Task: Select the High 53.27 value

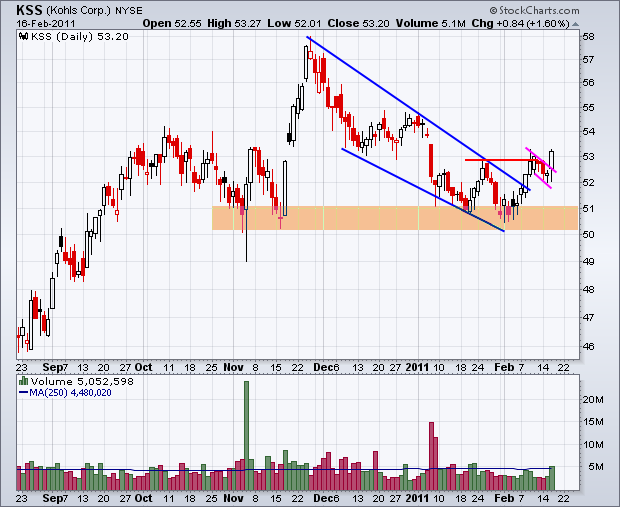Action: [x=234, y=23]
